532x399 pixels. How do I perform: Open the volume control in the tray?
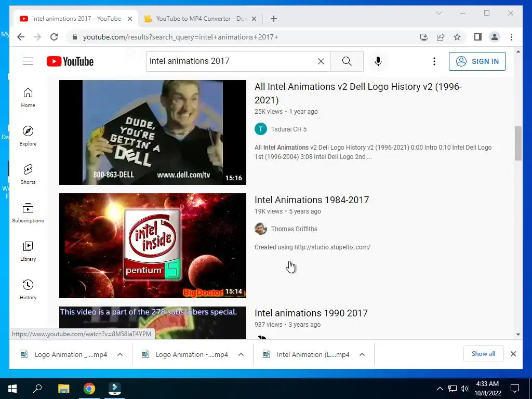[464, 389]
